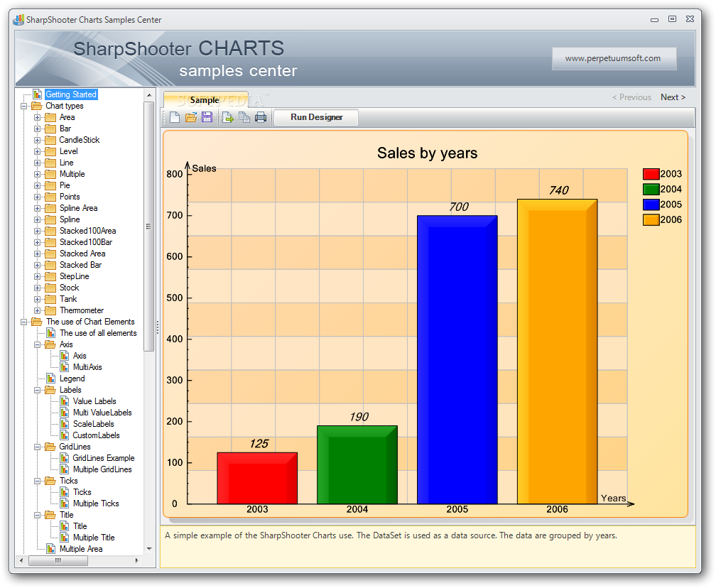The image size is (716, 588).
Task: Print the chart using printer icon
Action: (x=261, y=117)
